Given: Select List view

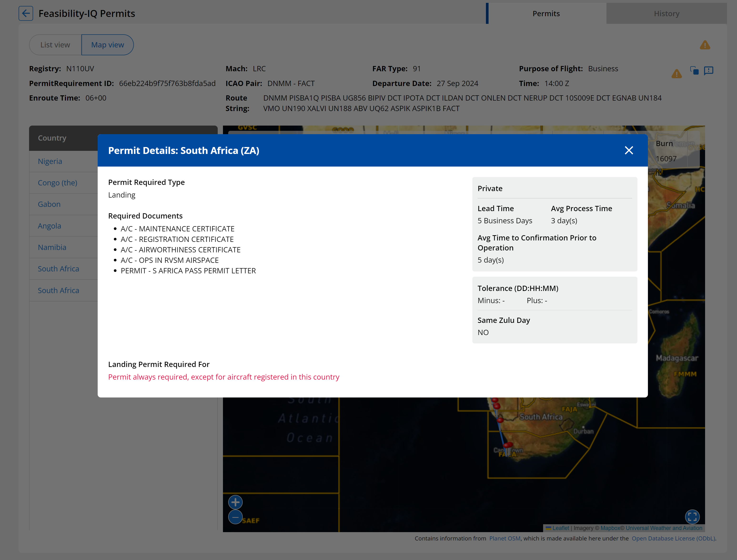Looking at the screenshot, I should (55, 45).
